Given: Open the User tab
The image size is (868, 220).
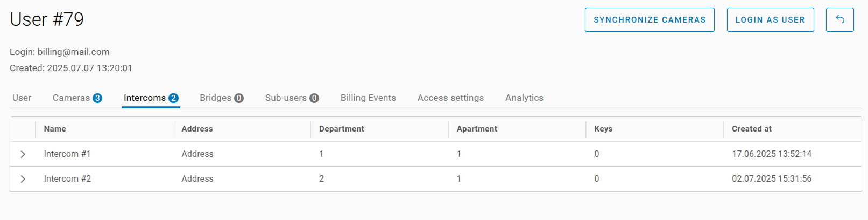Looking at the screenshot, I should click(x=22, y=98).
